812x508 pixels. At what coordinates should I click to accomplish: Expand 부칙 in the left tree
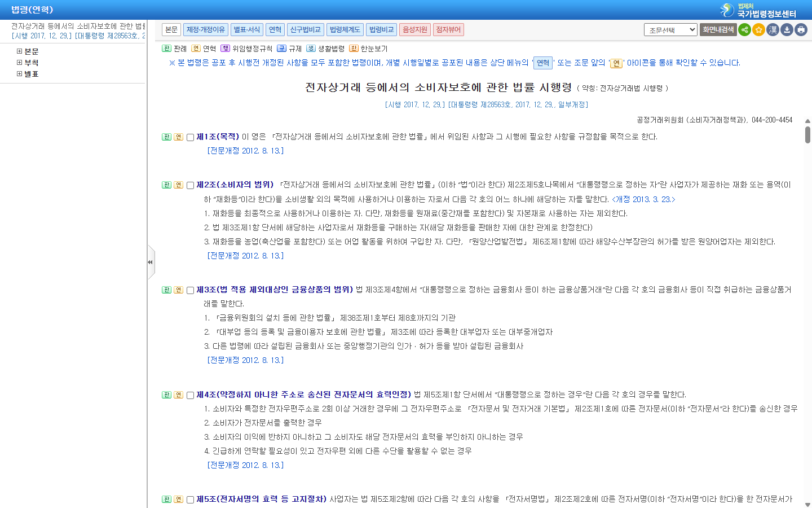click(20, 63)
